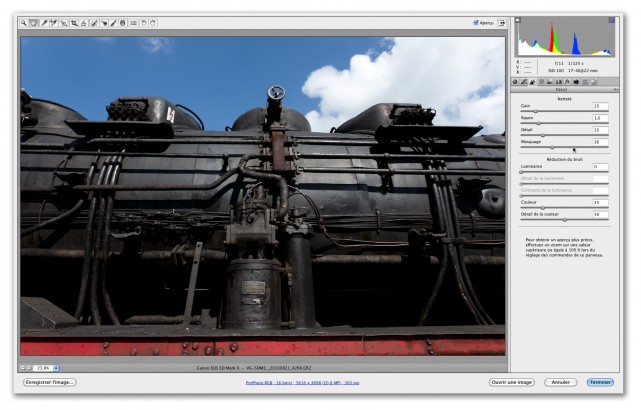Toggle full screen mode icon
Screen dimensions: 641x410
click(502, 23)
